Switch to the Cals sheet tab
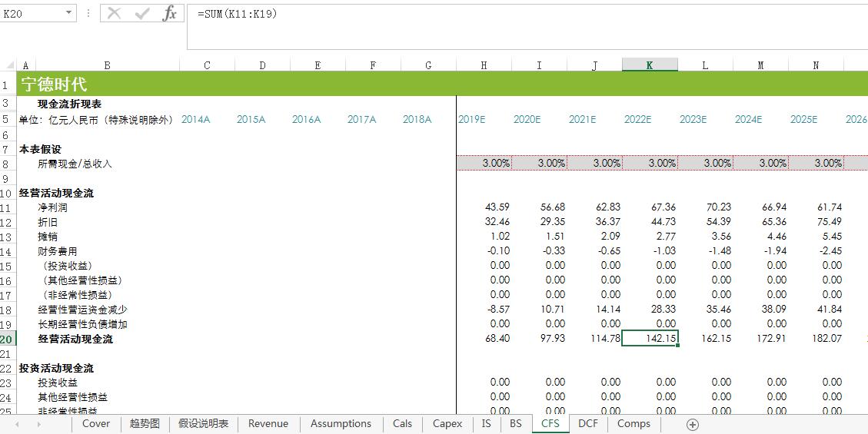 [x=402, y=424]
